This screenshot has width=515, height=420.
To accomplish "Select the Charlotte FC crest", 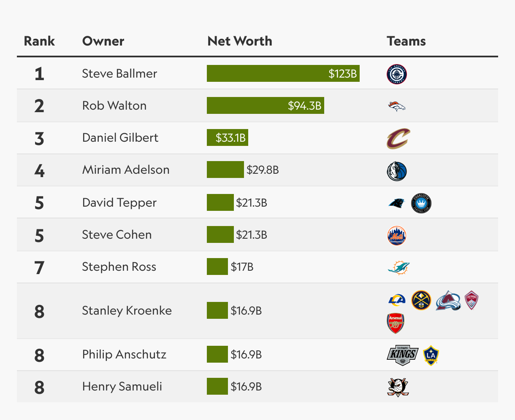I will click(421, 203).
